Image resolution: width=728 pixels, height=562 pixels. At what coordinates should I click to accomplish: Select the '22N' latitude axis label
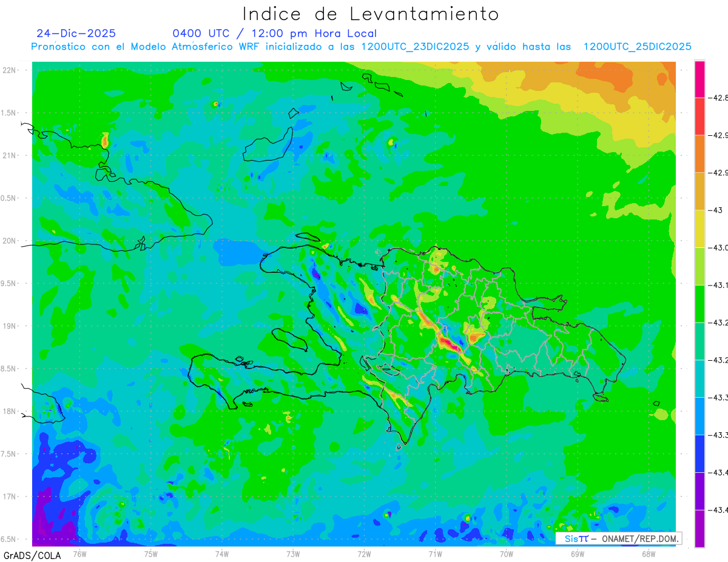[9, 70]
